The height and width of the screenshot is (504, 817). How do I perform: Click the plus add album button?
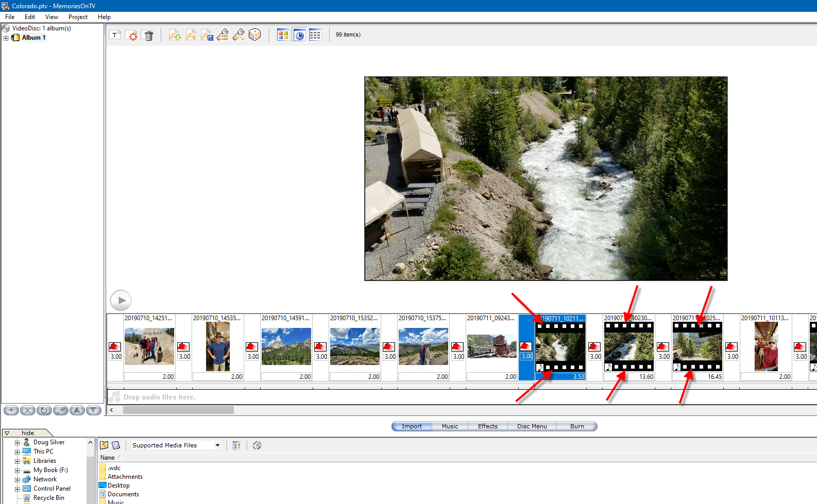[x=11, y=410]
